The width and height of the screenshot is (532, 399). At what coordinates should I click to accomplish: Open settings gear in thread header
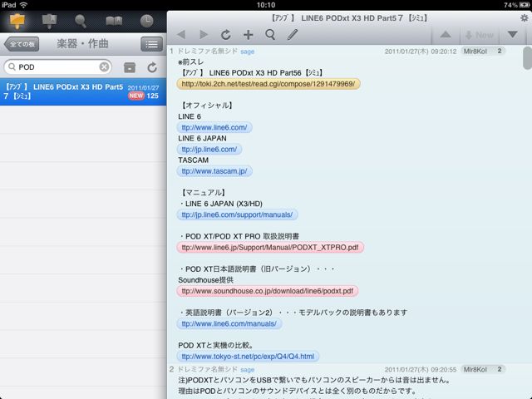pos(525,18)
